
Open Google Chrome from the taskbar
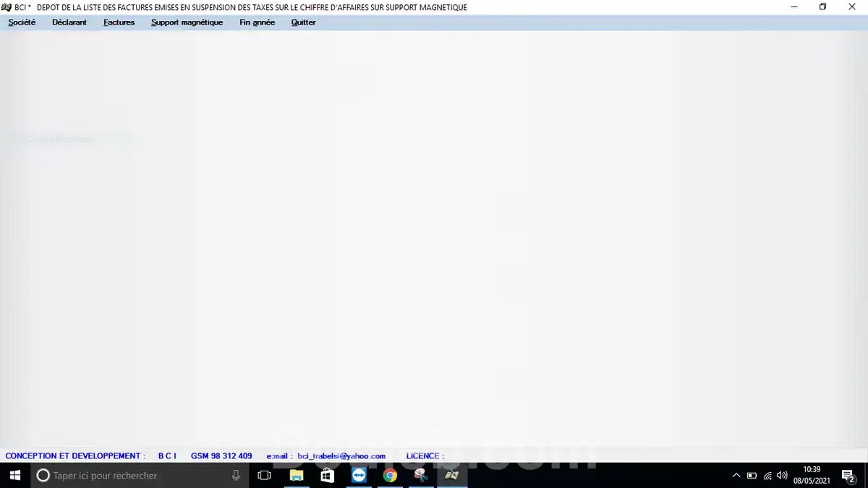click(x=390, y=475)
